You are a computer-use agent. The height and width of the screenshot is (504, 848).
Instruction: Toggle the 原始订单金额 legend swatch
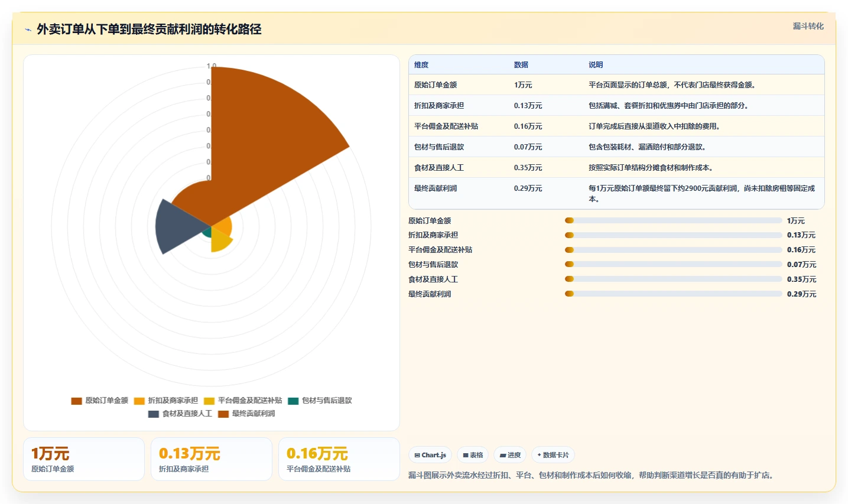(x=76, y=401)
